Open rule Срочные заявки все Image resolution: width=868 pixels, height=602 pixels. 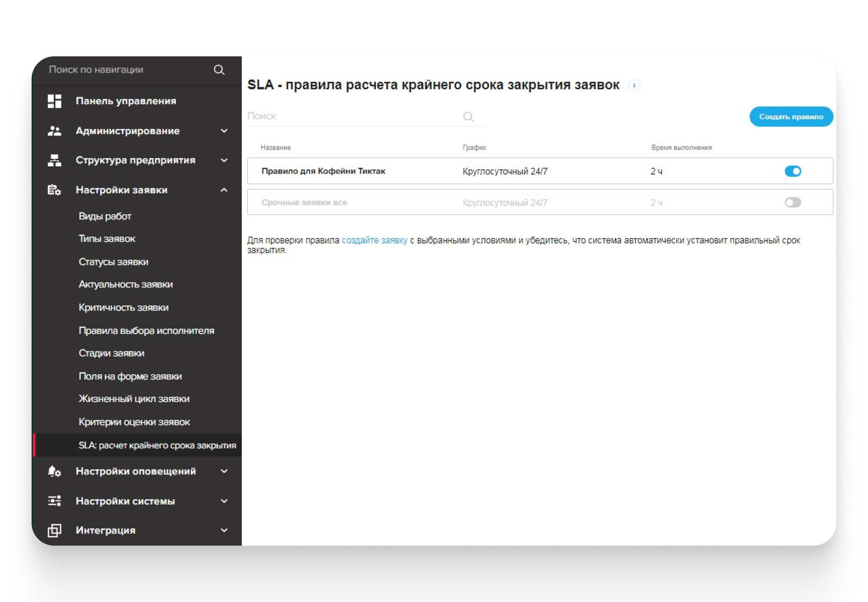[304, 202]
